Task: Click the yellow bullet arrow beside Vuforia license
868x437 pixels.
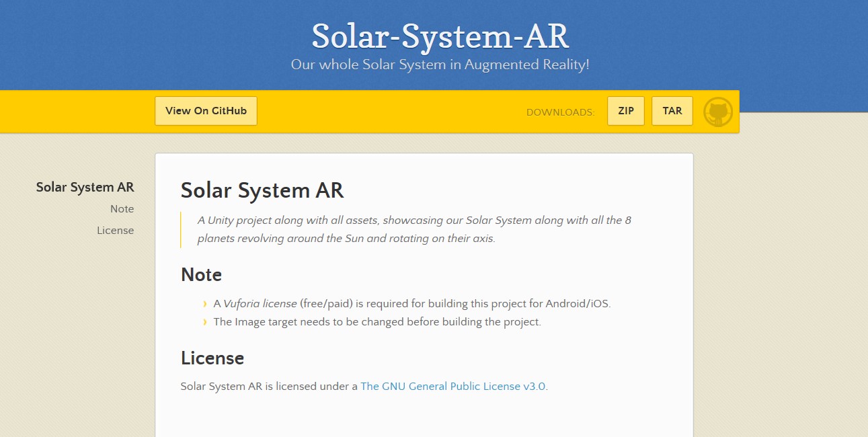Action: click(x=204, y=304)
